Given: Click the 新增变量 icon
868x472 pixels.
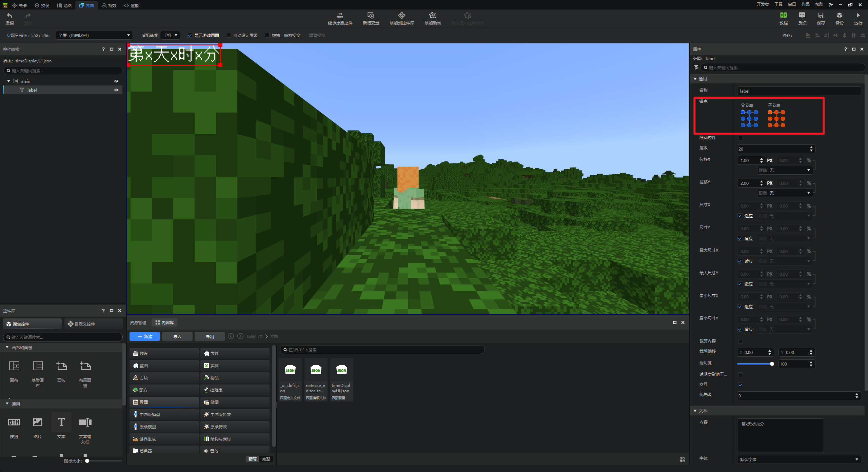Looking at the screenshot, I should point(371,15).
